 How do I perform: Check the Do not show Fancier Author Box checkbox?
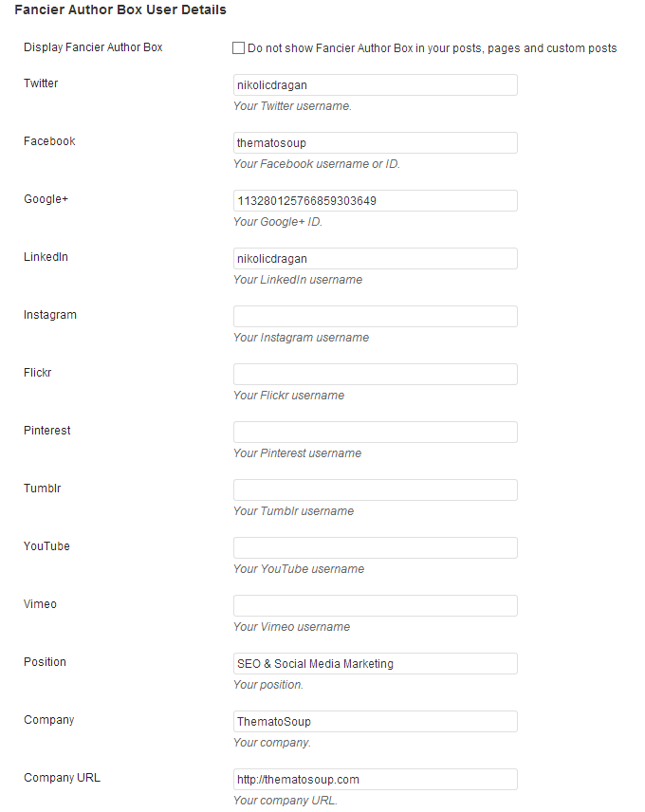click(x=238, y=47)
